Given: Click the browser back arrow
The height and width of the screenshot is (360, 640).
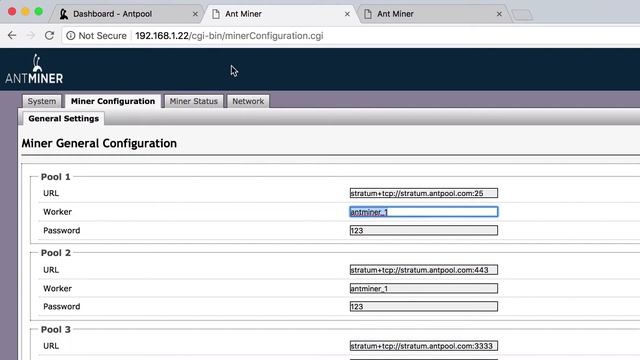Looking at the screenshot, I should point(12,36).
